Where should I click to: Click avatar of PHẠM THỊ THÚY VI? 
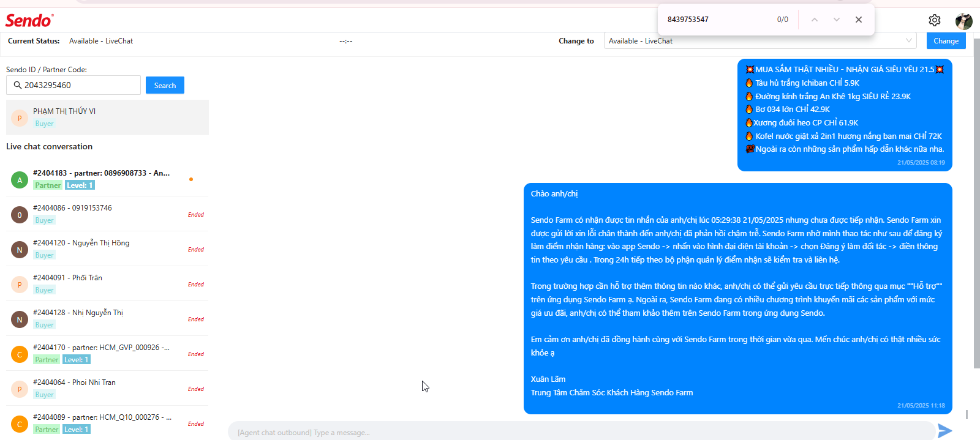click(x=20, y=118)
